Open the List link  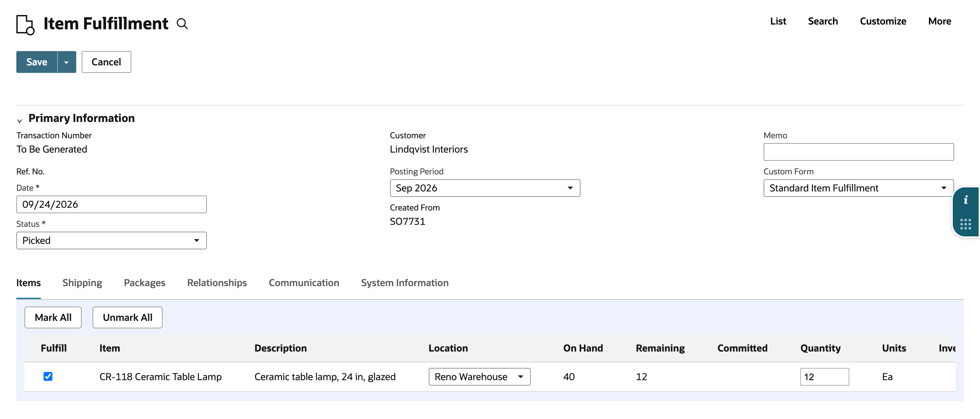click(778, 21)
